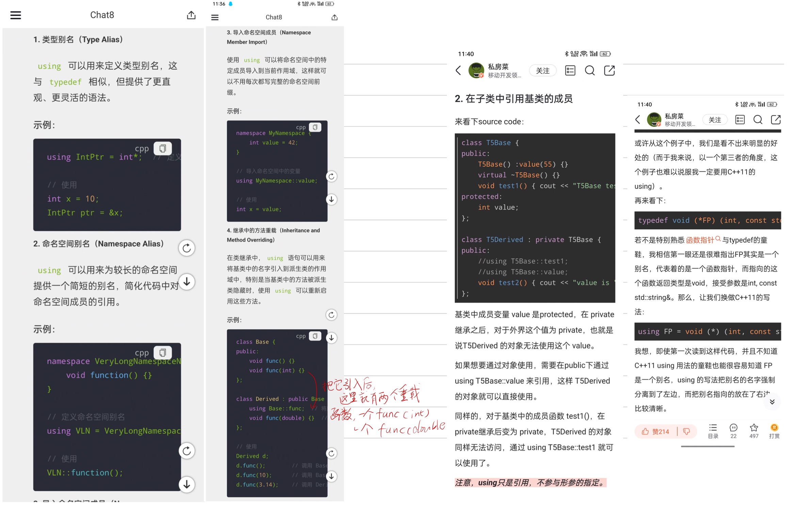Regenerate the namespace alias answer
812x507 pixels.
tap(187, 248)
